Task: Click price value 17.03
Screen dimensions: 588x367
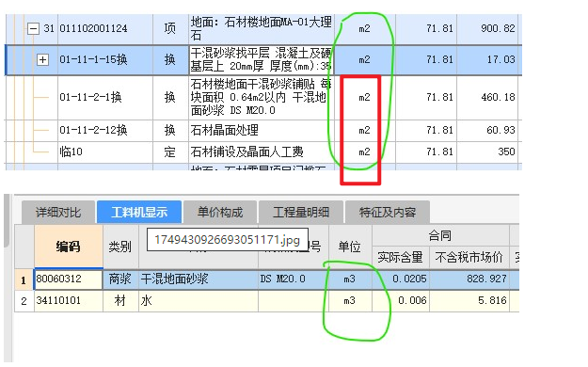Action: tap(501, 59)
